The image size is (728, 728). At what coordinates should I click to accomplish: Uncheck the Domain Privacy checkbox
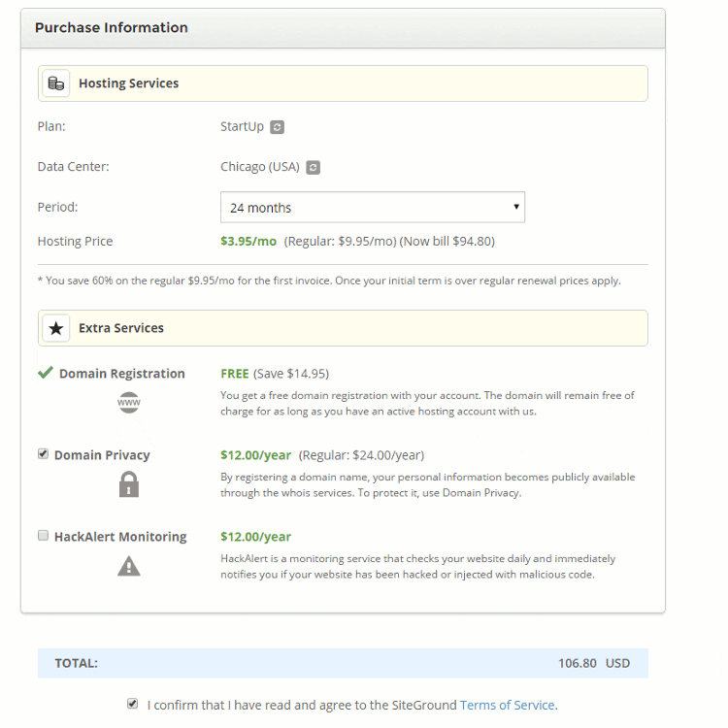43,454
